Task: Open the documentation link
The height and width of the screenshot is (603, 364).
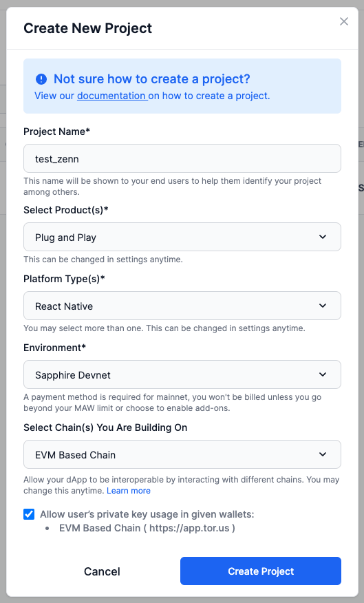Action: [112, 96]
